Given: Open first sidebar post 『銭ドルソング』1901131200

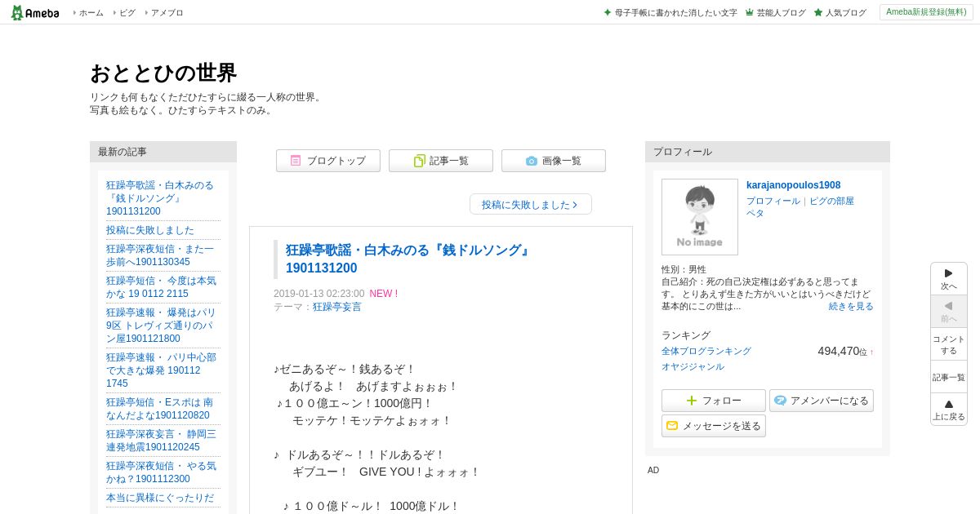Looking at the screenshot, I should (x=160, y=198).
